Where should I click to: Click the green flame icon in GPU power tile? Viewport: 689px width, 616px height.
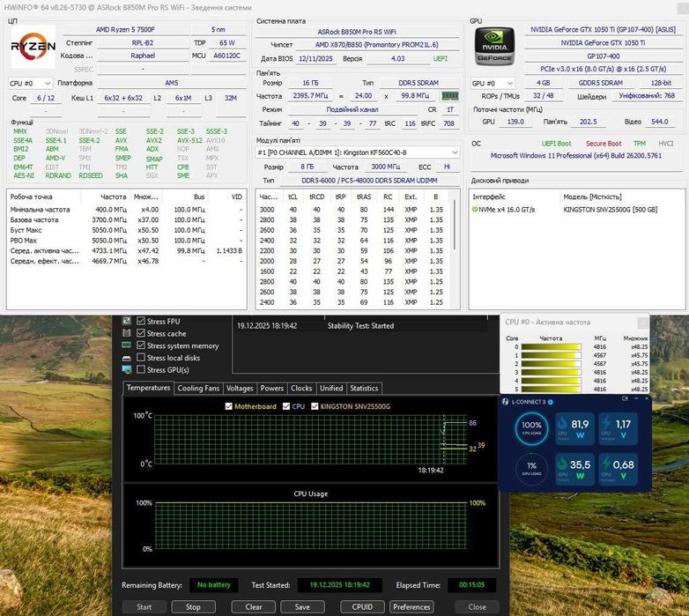(563, 464)
